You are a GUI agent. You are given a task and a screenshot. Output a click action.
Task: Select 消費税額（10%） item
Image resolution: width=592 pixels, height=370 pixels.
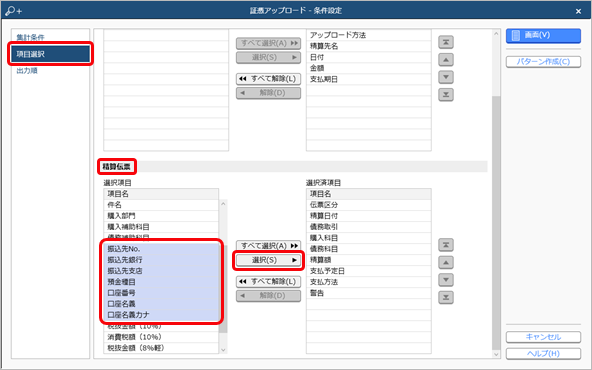click(x=161, y=337)
